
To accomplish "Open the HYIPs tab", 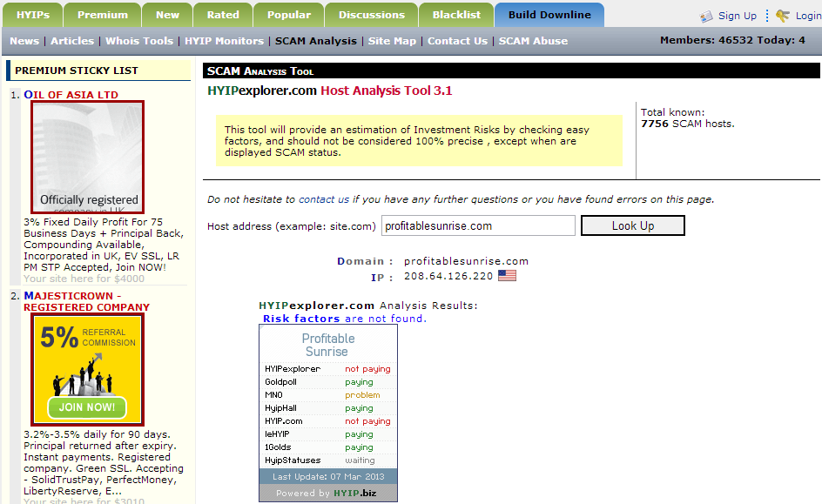I will pyautogui.click(x=32, y=15).
